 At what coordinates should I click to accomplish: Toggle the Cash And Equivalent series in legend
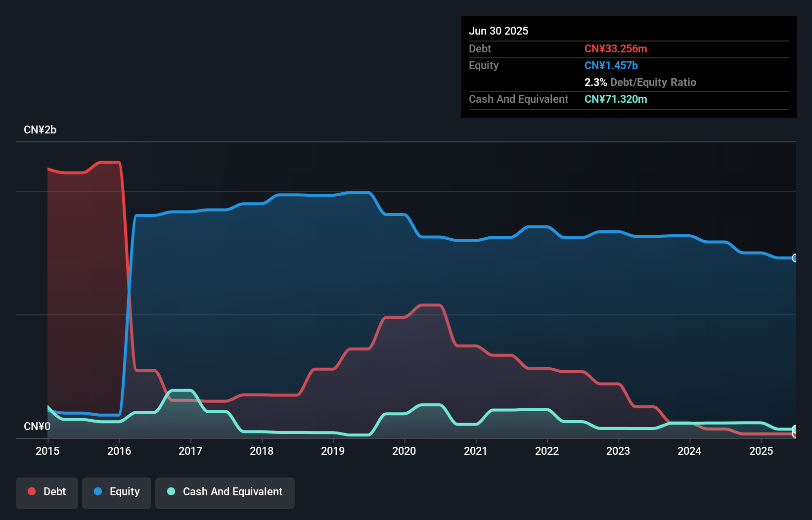225,492
